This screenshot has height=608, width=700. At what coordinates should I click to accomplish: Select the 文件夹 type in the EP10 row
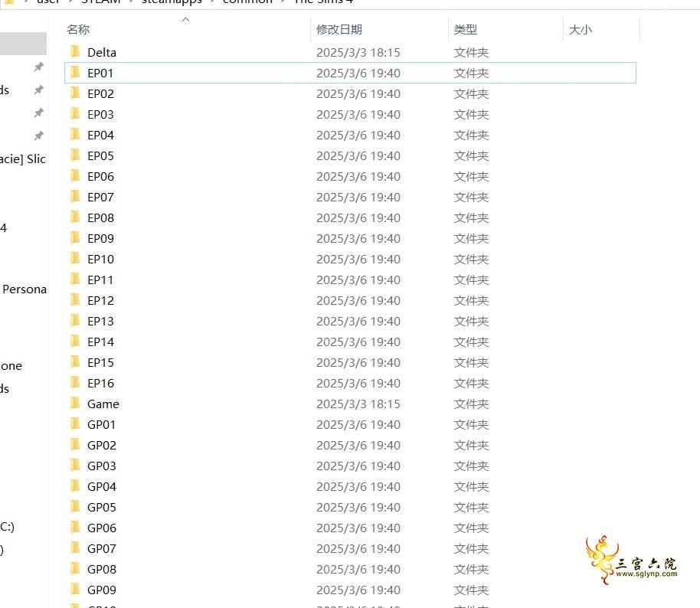coord(471,259)
